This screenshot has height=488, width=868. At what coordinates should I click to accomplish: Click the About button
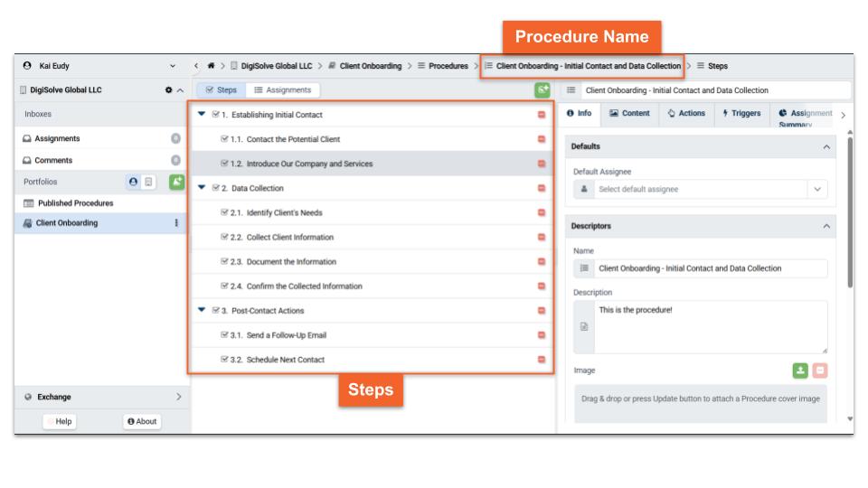click(x=142, y=421)
